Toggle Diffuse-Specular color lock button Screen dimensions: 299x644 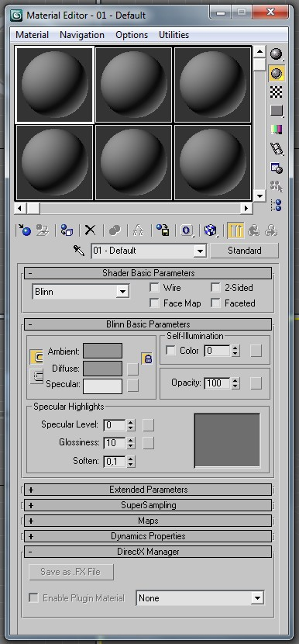pyautogui.click(x=36, y=376)
